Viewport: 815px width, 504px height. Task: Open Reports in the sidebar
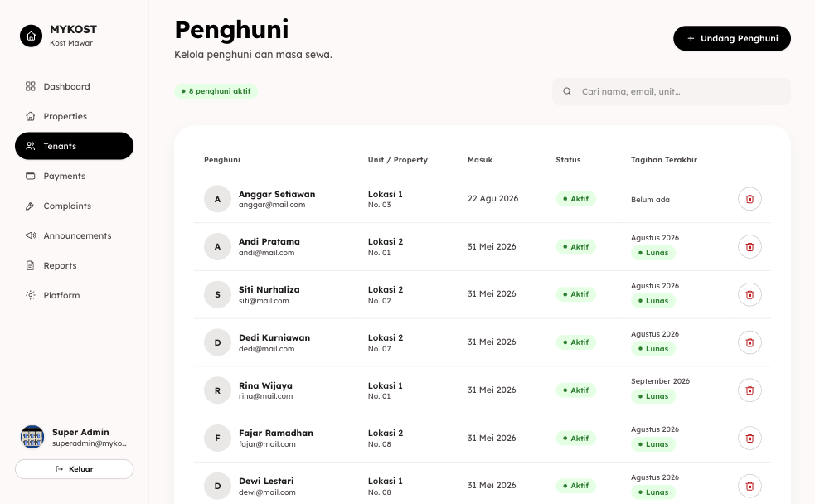pyautogui.click(x=74, y=265)
